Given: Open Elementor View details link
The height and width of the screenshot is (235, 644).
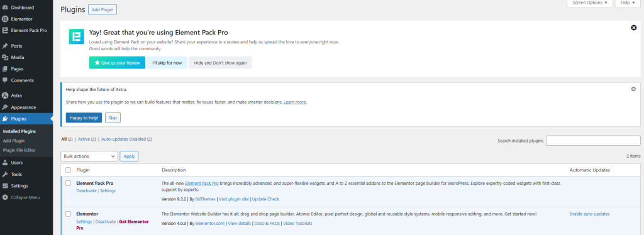Looking at the screenshot, I should coord(240,224).
